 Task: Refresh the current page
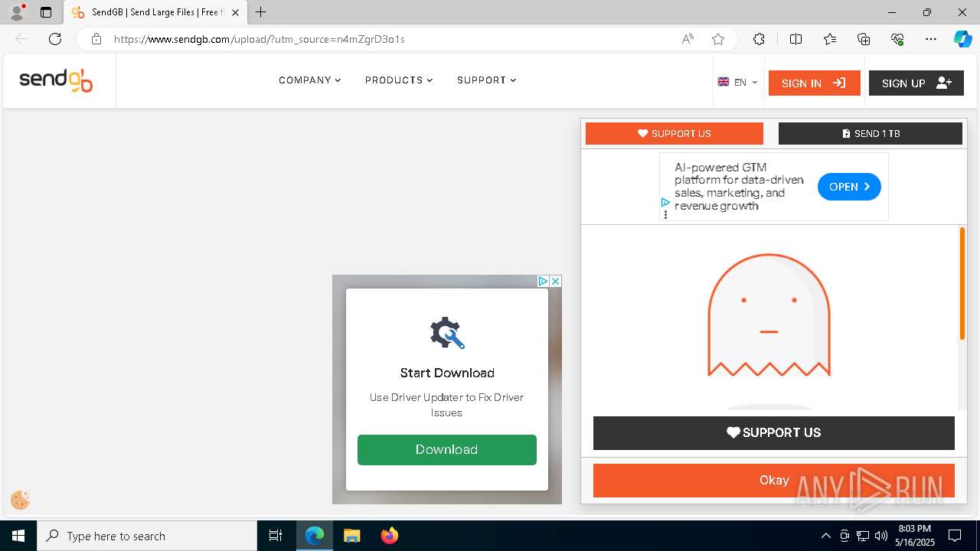[55, 39]
